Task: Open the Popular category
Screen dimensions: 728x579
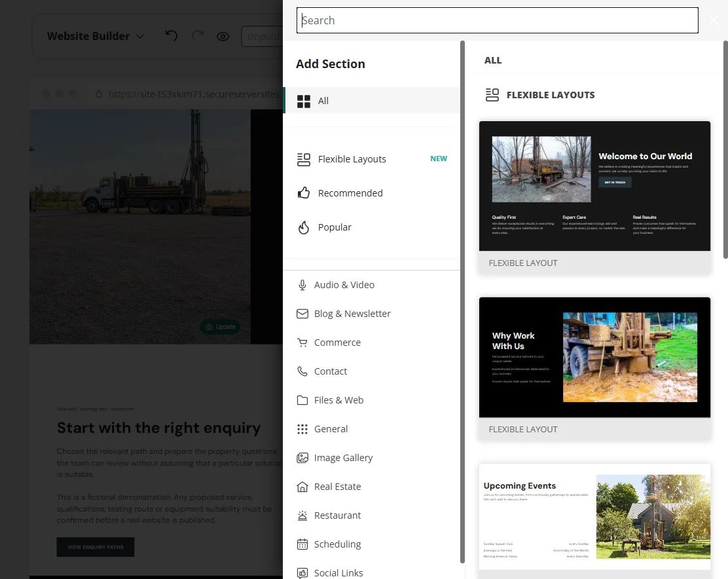Action: 371,227
